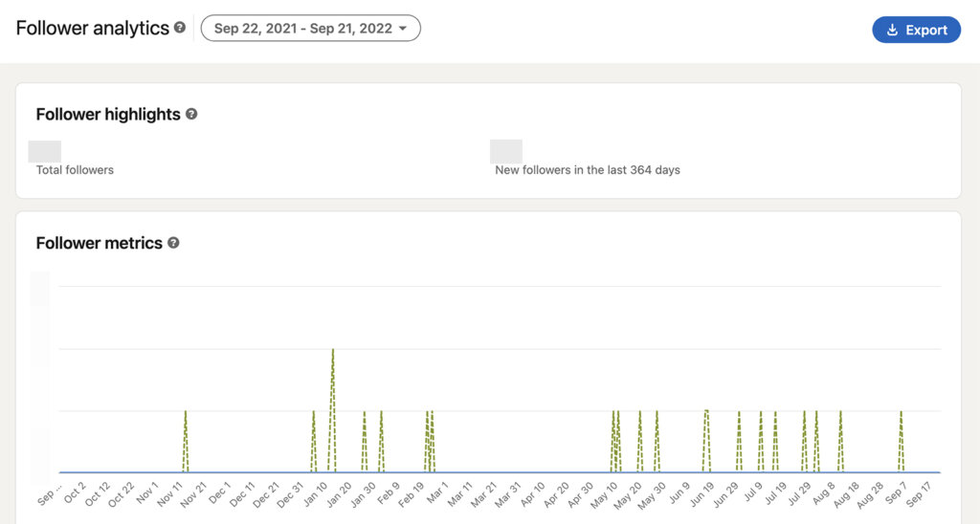This screenshot has height=524, width=980.
Task: Open the Sep 22, 2021 date range dropdown
Action: coord(310,29)
